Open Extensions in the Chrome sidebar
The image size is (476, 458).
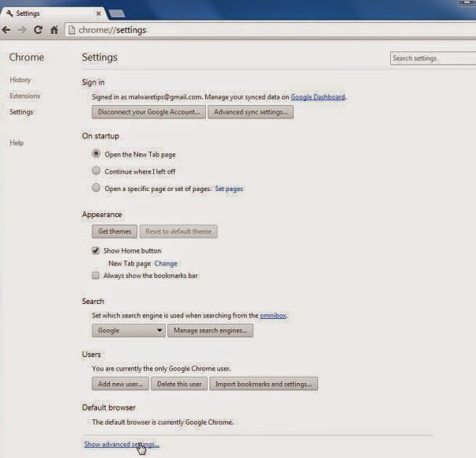25,96
